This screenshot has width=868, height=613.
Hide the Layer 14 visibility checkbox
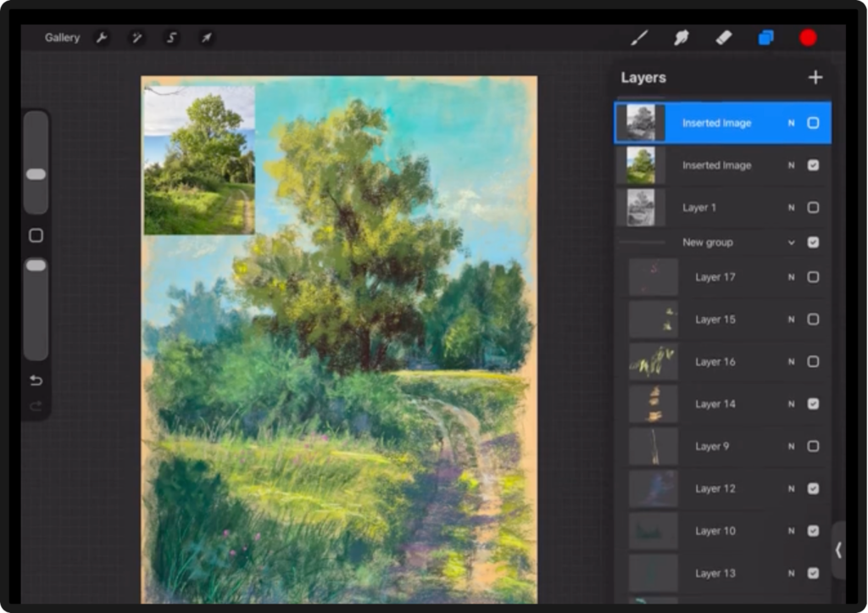813,404
